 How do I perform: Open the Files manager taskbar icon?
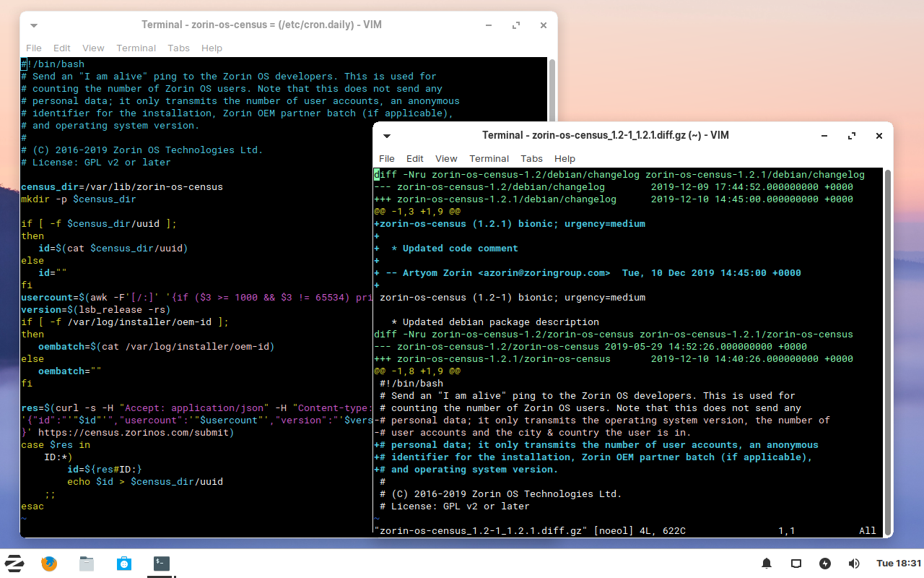87,564
